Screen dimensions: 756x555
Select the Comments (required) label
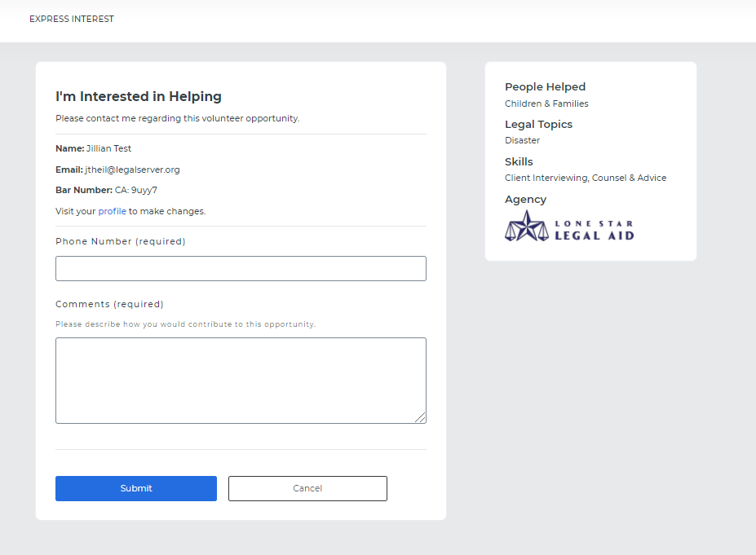pos(109,304)
